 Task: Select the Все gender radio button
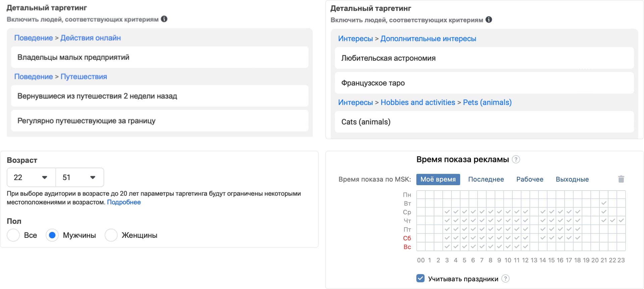pos(13,235)
